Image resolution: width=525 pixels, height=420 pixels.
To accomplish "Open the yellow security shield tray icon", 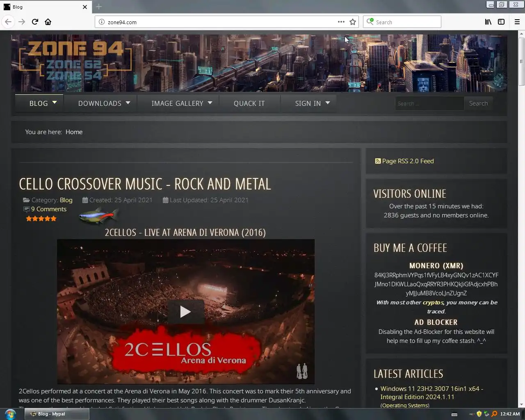I will [479, 414].
